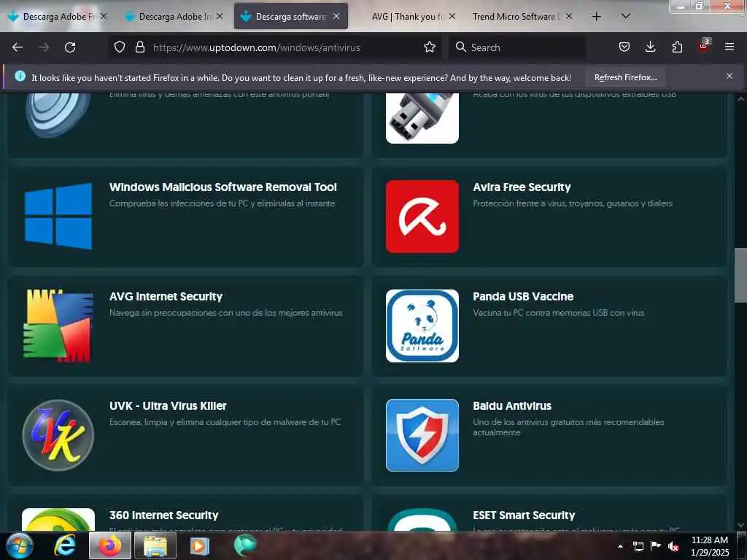The image size is (747, 560).
Task: Click the USB flash drive app icon
Action: tap(422, 118)
